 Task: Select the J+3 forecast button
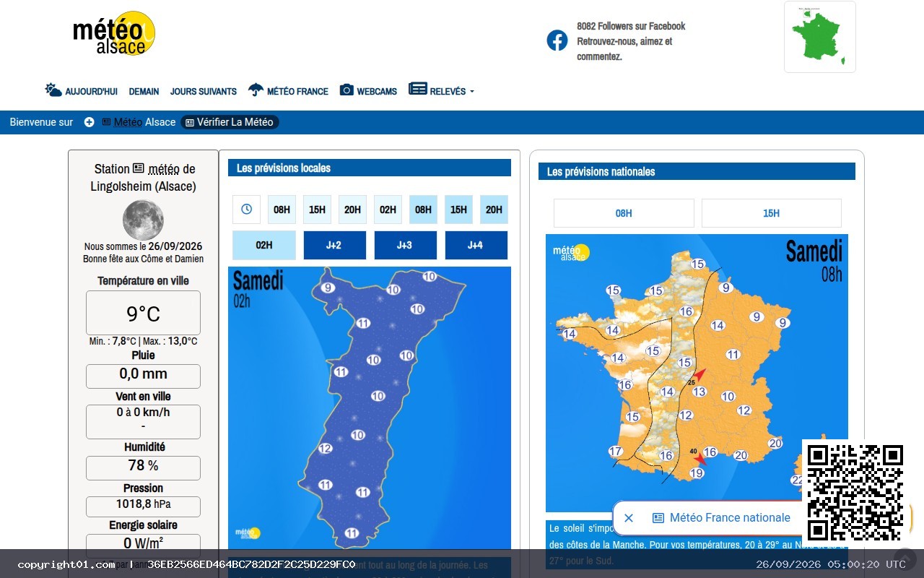[x=406, y=245]
